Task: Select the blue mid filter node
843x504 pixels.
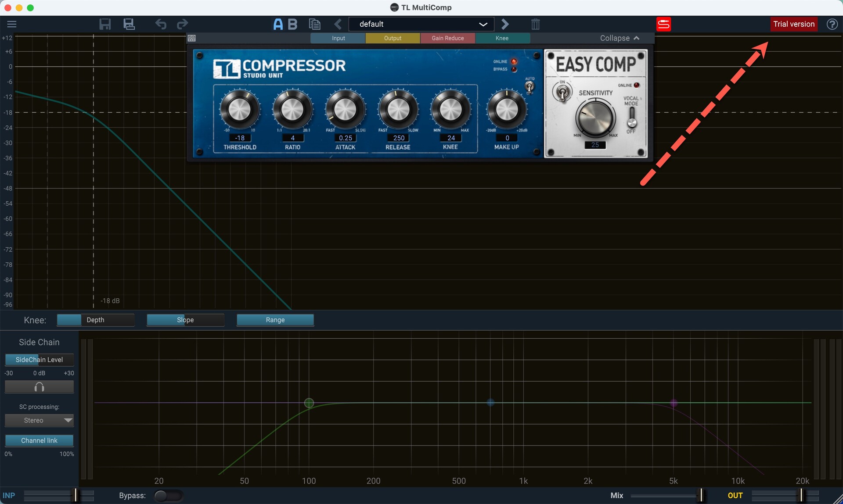Action: click(x=490, y=402)
